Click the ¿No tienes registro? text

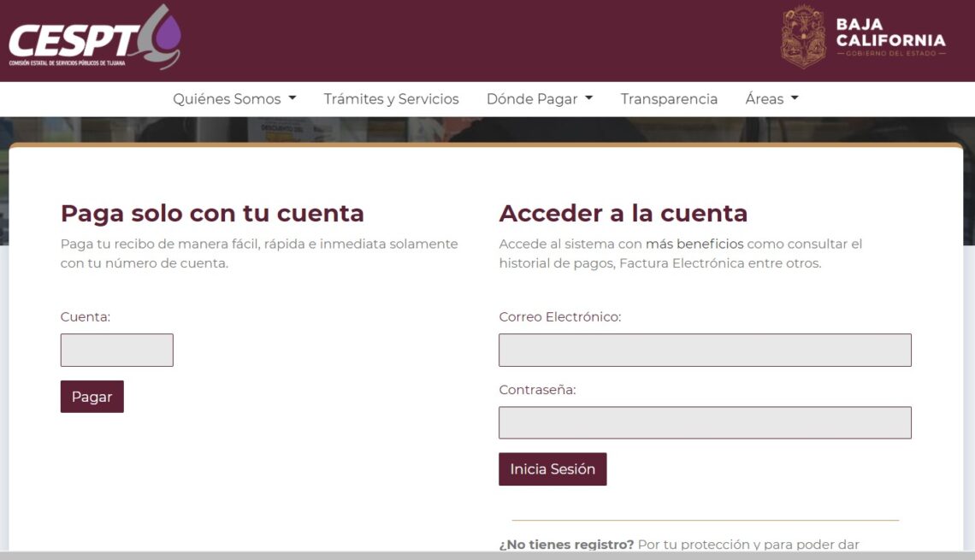[566, 545]
